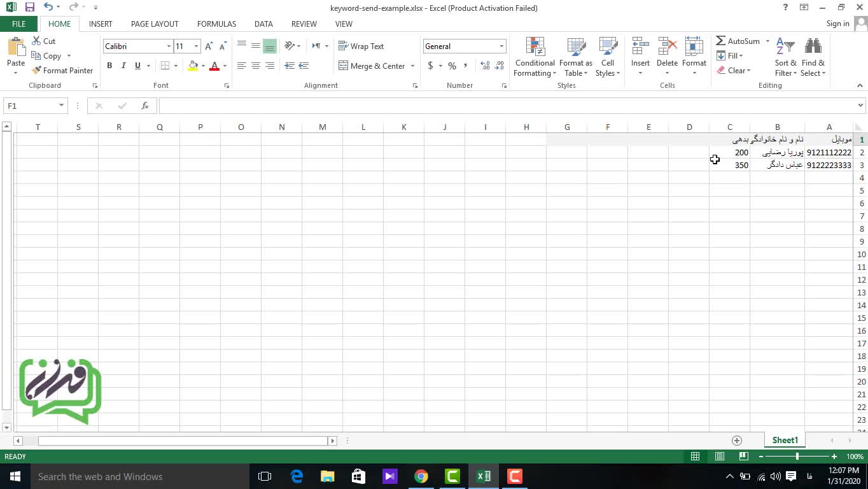Toggle Wrap Text for the cell

361,46
